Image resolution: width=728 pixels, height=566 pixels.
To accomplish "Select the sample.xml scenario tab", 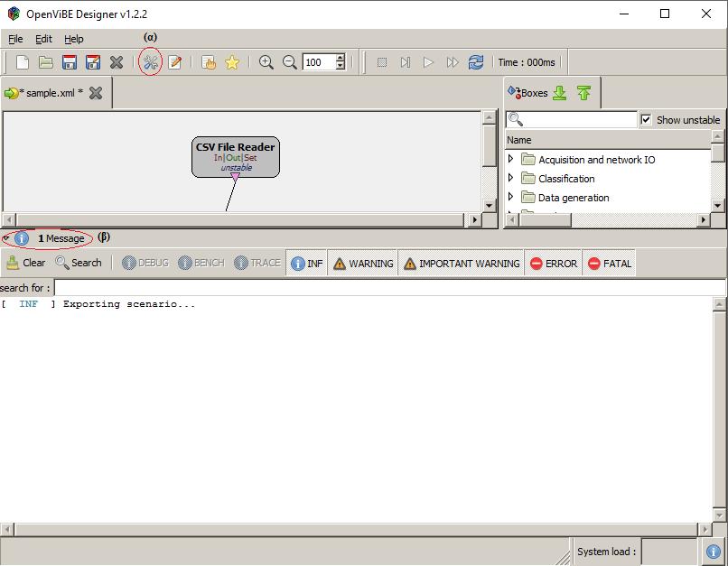I will (51, 93).
